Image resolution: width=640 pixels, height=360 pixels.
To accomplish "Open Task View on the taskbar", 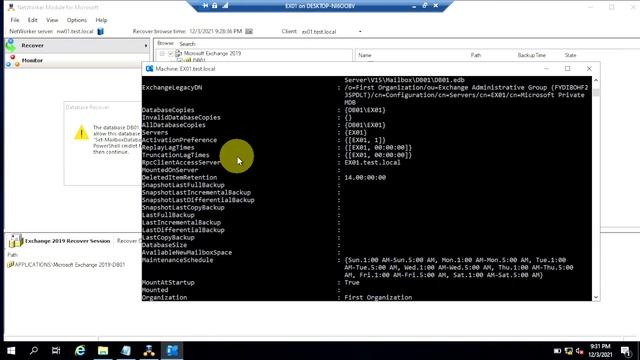I will tap(56, 351).
